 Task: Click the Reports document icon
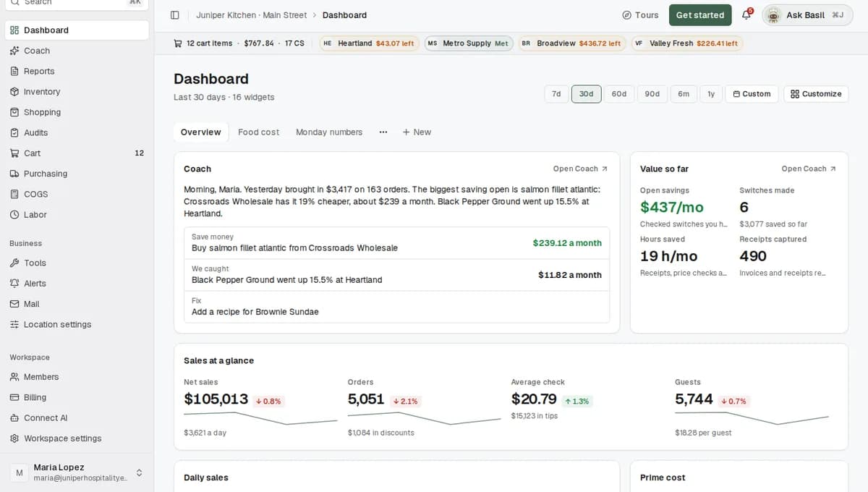tap(14, 71)
